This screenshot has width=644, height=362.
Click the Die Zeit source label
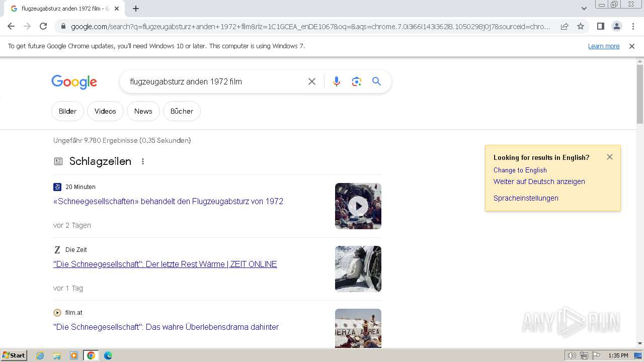[76, 250]
